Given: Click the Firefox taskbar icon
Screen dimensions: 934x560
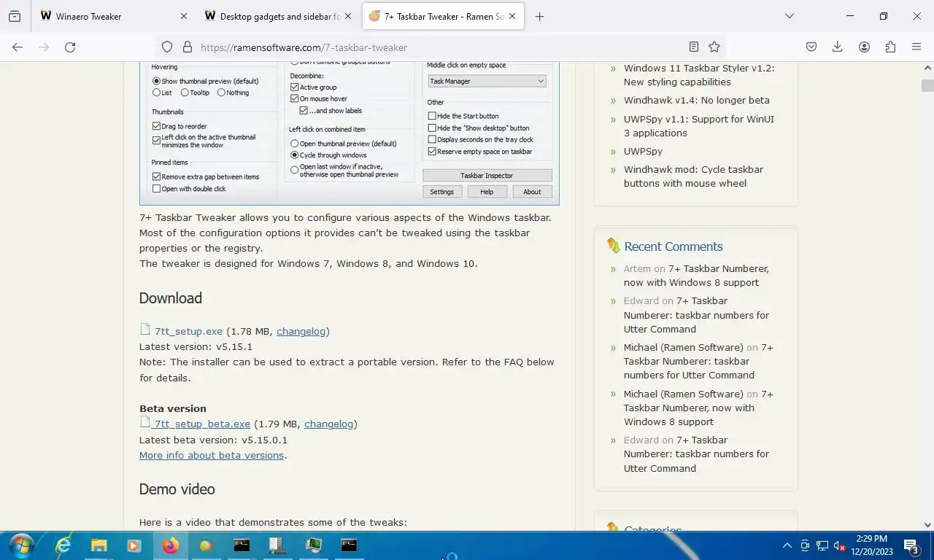Looking at the screenshot, I should click(x=170, y=545).
